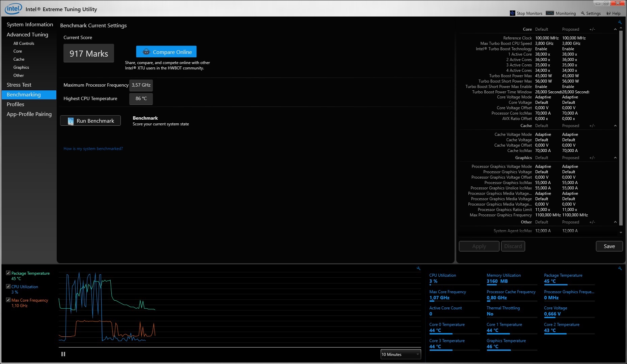Select Core under Advanced Tuning
Image resolution: width=627 pixels, height=364 pixels.
pos(18,51)
